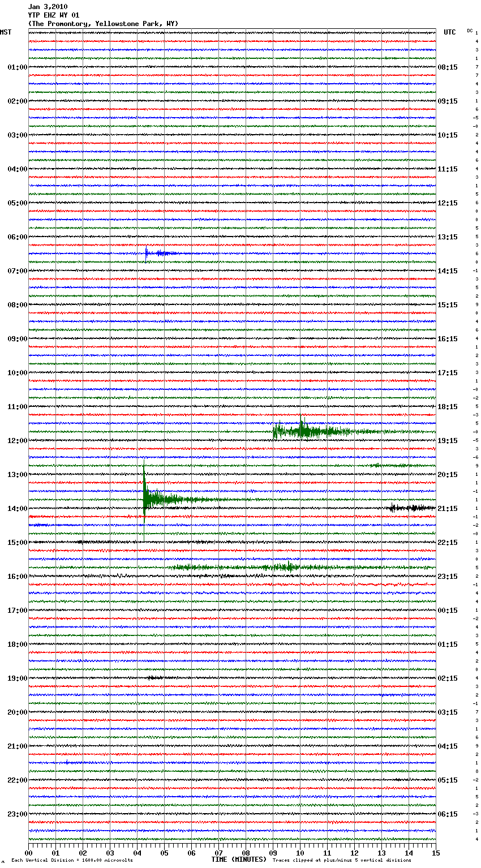Click the 15:15 UTC time label
This screenshot has width=481, height=868.
pyautogui.click(x=448, y=305)
